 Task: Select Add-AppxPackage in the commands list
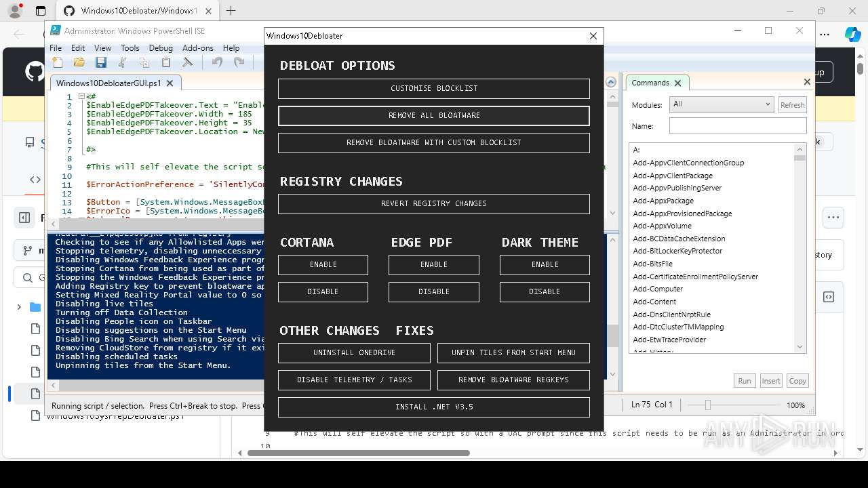pyautogui.click(x=663, y=201)
